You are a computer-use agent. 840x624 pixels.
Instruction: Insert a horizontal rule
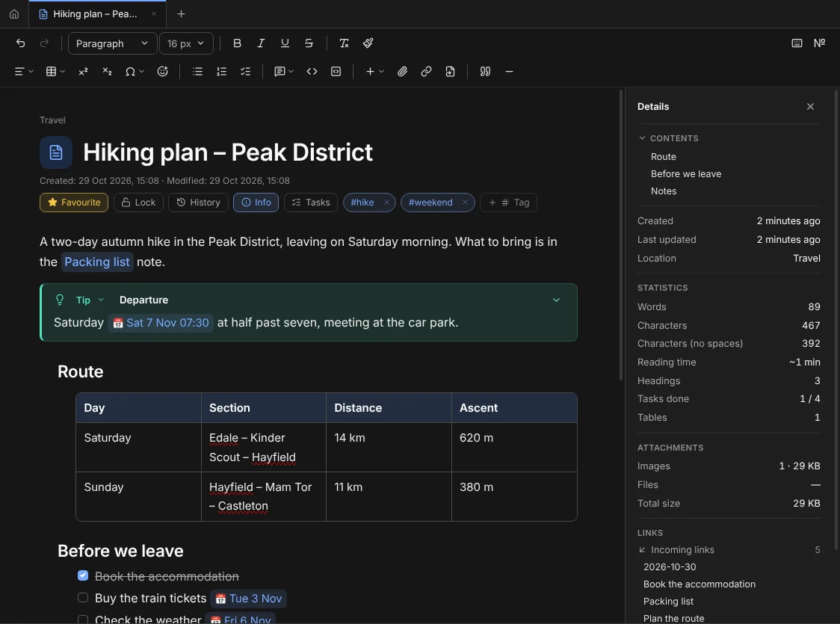[x=510, y=72]
